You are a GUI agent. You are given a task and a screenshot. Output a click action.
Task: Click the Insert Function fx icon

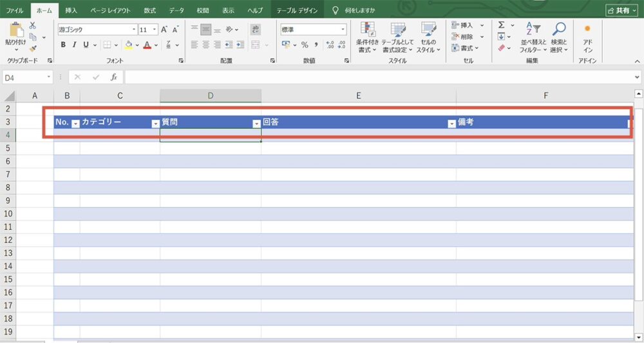(x=114, y=77)
